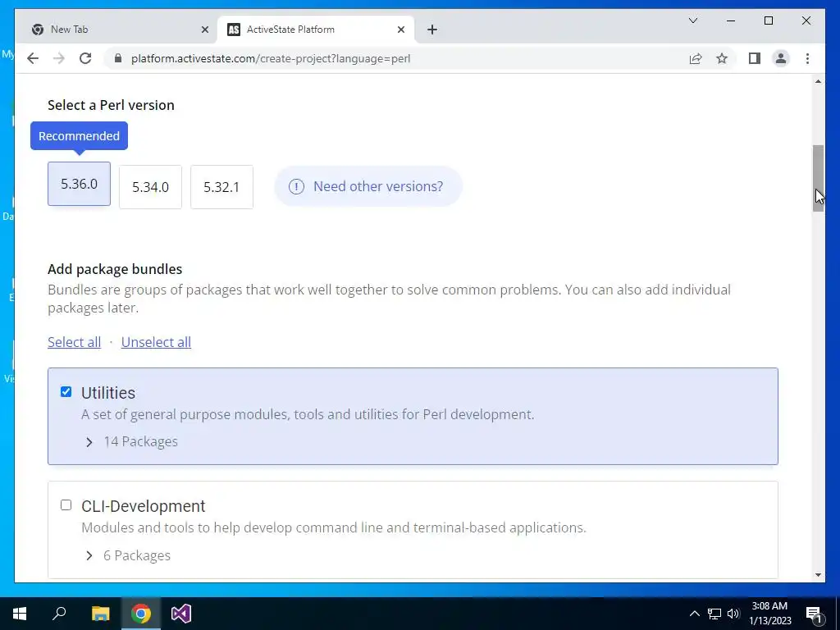
Task: Open Visual Studio from taskbar
Action: pos(181,614)
